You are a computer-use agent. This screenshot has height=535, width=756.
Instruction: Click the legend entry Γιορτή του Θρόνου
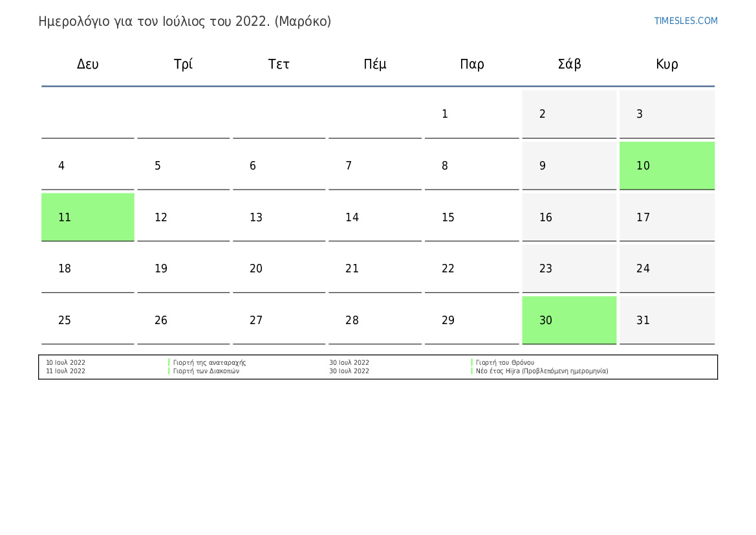click(505, 362)
